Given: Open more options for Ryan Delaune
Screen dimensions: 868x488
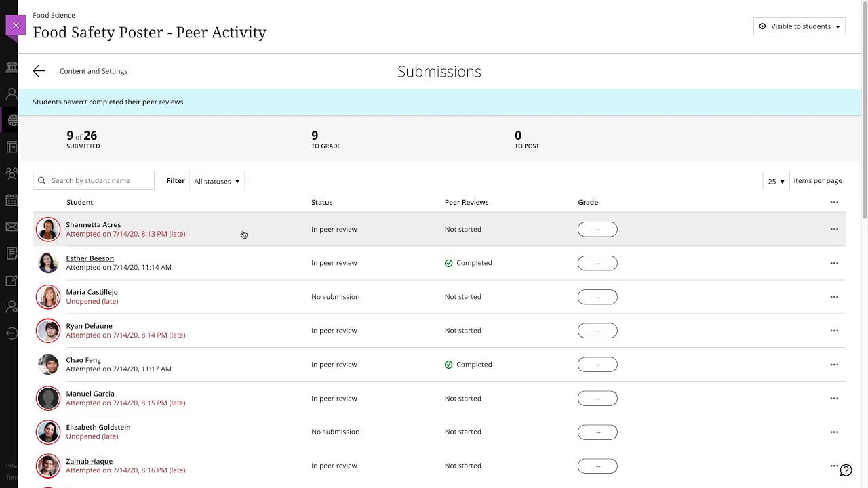Looking at the screenshot, I should tap(834, 331).
